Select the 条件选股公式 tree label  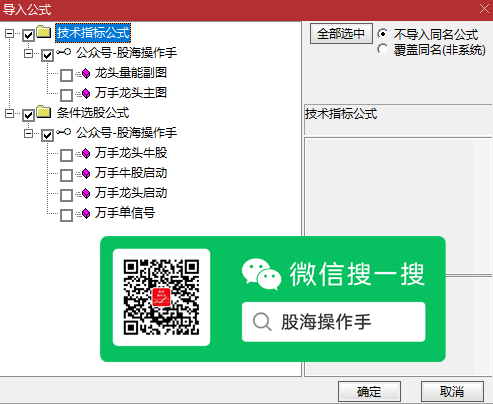[93, 113]
